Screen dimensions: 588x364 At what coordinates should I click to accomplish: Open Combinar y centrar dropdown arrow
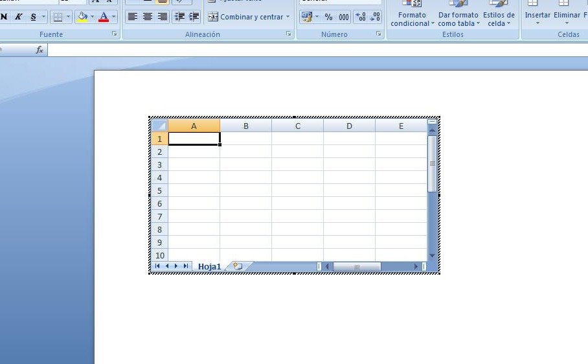tap(288, 17)
